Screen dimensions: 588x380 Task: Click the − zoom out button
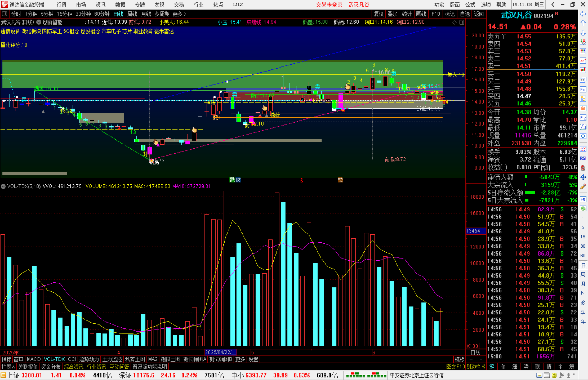pyautogui.click(x=481, y=359)
